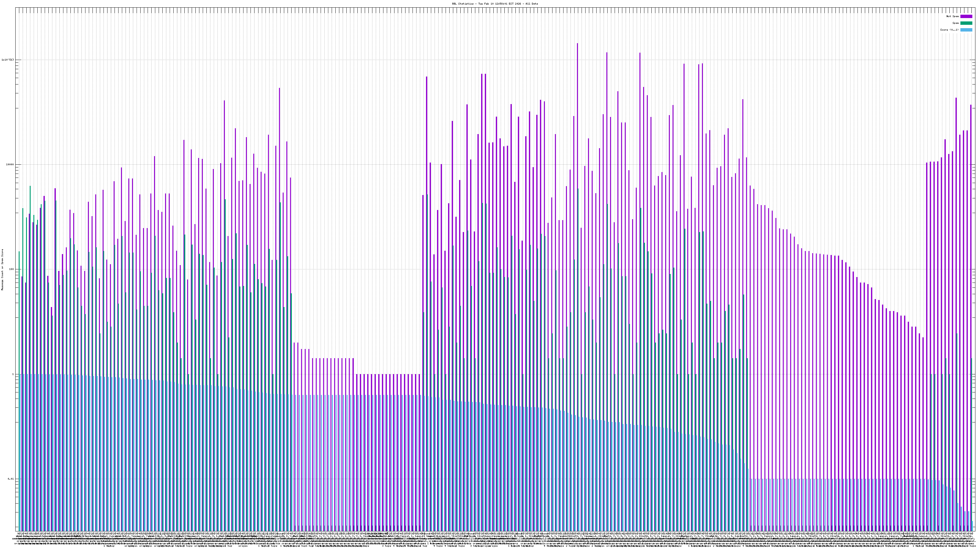The height and width of the screenshot is (551, 980).
Task: Click the 1 y-axis tick label
Action: (x=13, y=374)
